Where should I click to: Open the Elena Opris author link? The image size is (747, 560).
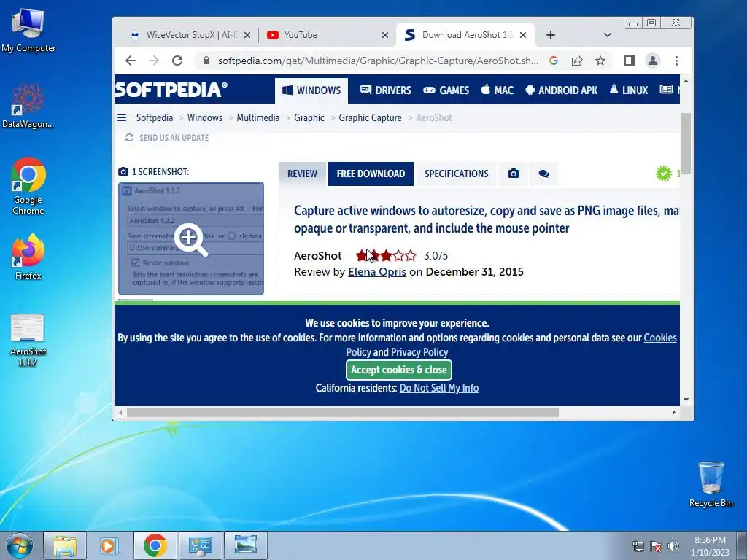coord(377,272)
